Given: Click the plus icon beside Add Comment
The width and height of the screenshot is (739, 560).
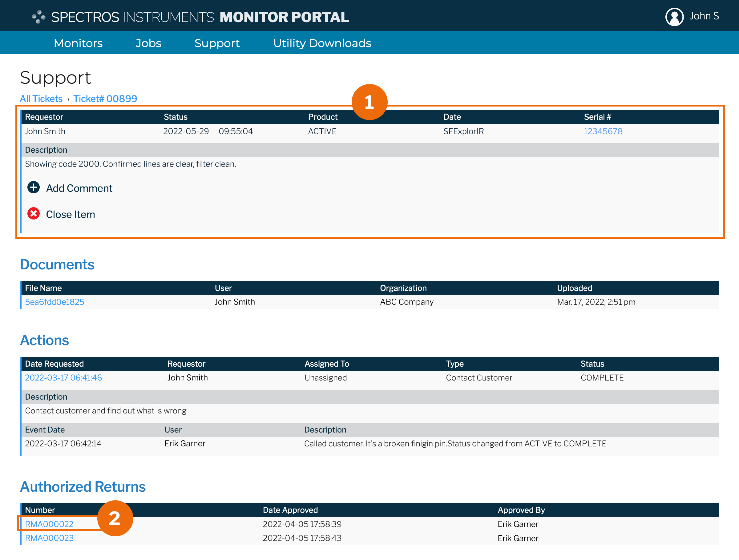Looking at the screenshot, I should pos(33,187).
